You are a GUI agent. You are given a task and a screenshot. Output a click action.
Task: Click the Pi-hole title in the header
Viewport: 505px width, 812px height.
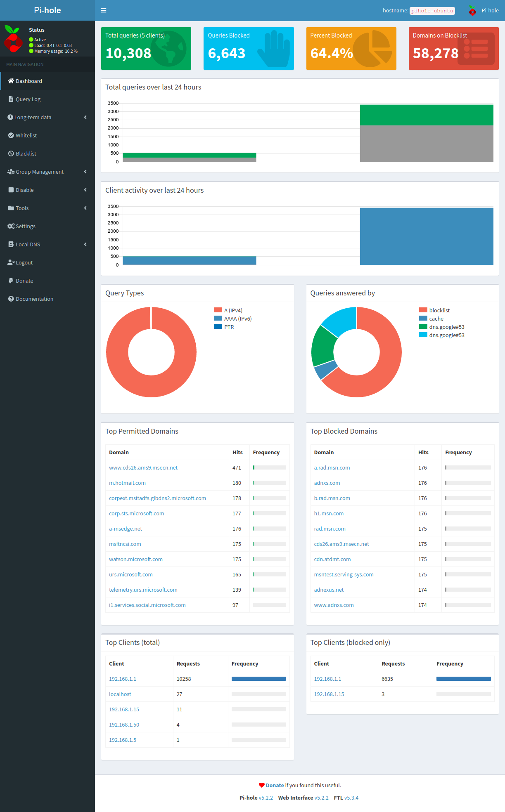tap(47, 10)
